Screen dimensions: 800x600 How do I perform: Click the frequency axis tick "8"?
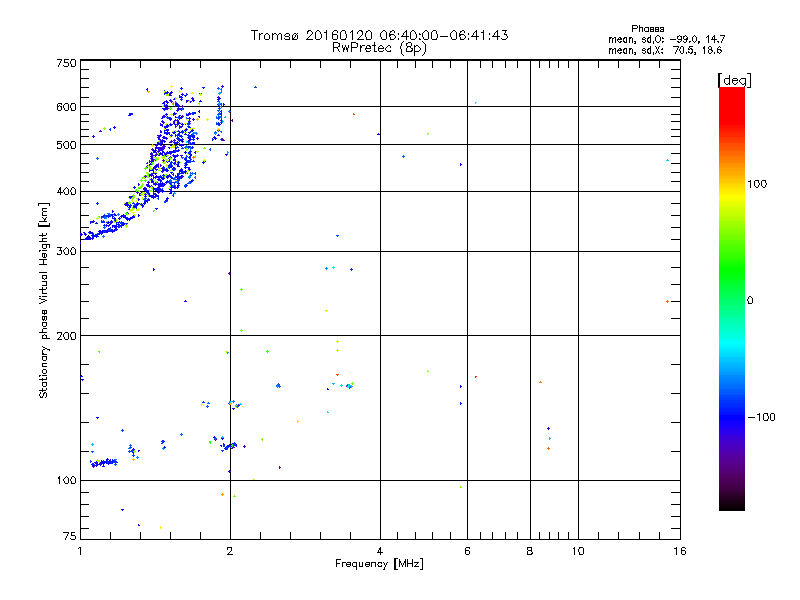coord(530,551)
